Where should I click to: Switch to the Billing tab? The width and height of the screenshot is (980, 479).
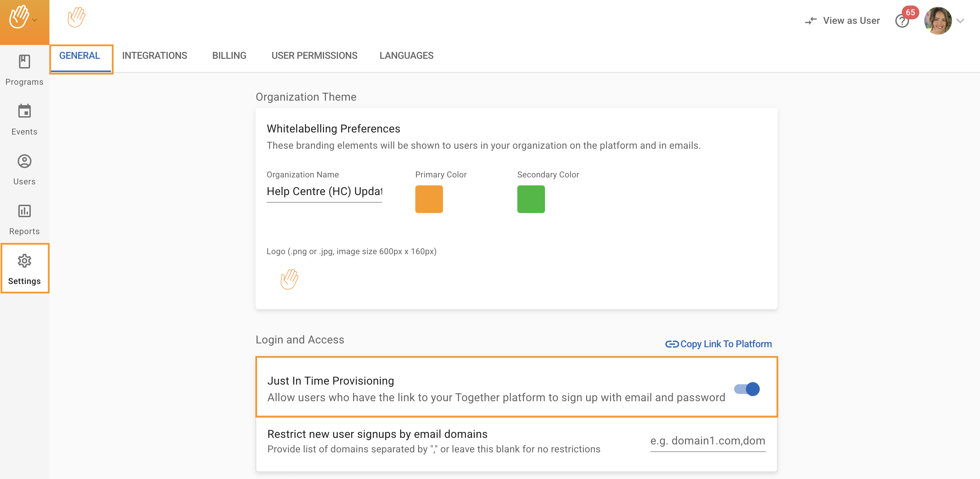point(229,56)
